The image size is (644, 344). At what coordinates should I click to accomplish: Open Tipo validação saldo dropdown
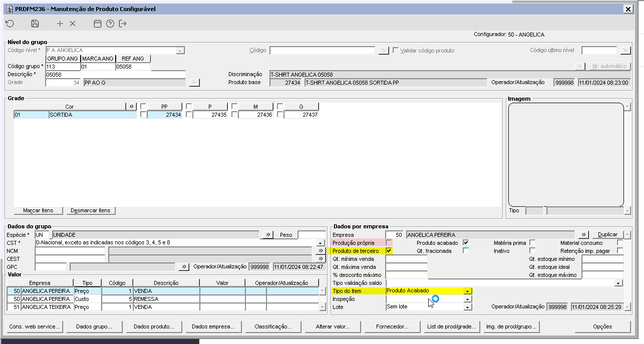click(619, 283)
